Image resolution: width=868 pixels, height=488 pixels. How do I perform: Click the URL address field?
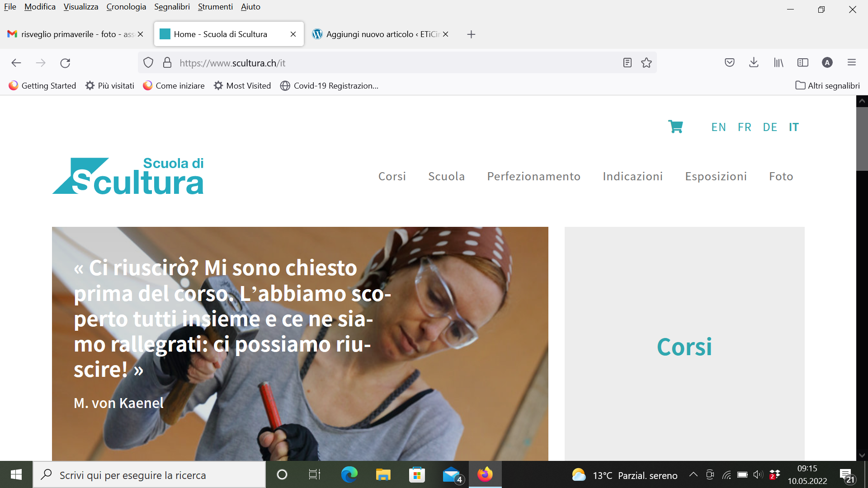398,63
